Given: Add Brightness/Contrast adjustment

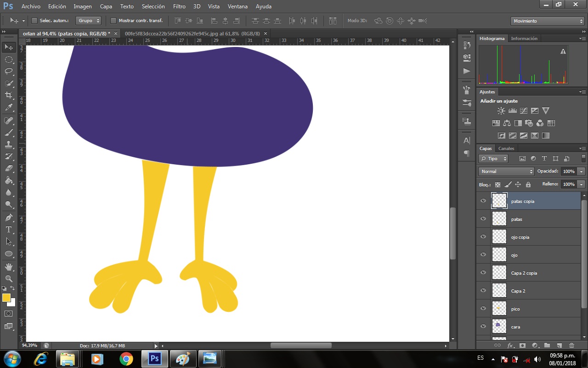Looking at the screenshot, I should (x=501, y=110).
